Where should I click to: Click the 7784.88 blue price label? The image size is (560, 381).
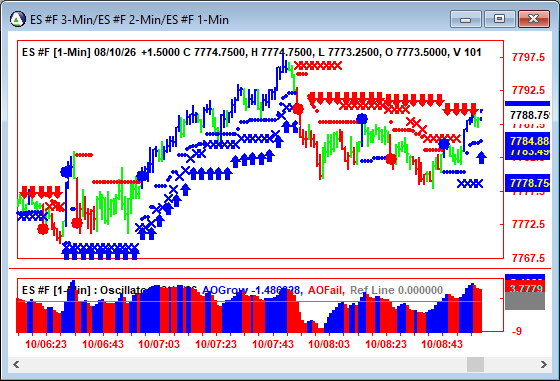coord(527,141)
